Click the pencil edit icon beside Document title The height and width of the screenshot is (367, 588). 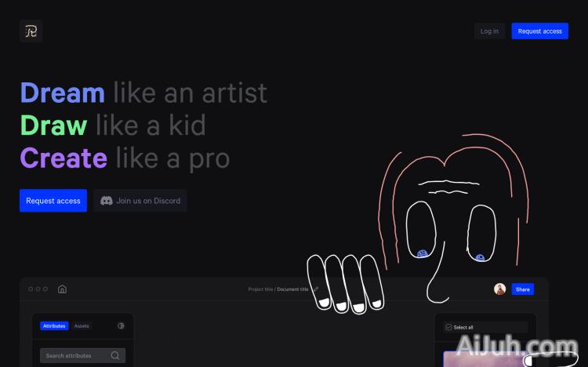point(316,289)
